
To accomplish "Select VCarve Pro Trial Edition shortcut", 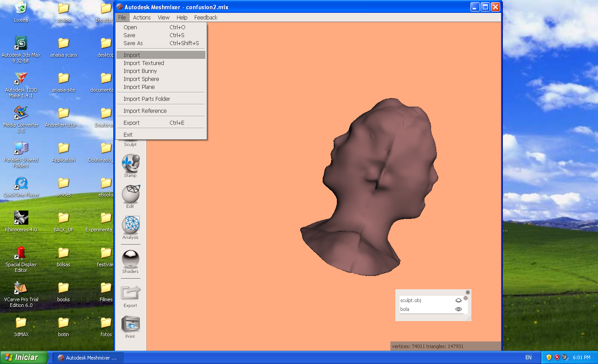I will (21, 294).
